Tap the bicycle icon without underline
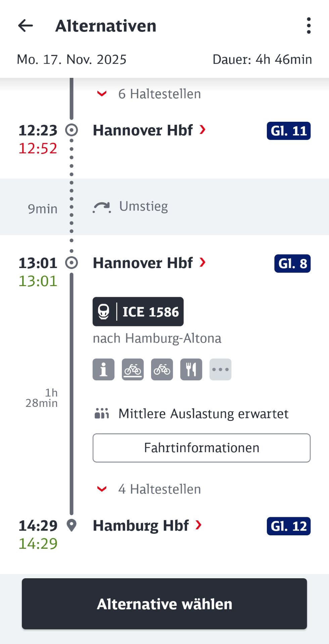 click(x=162, y=370)
